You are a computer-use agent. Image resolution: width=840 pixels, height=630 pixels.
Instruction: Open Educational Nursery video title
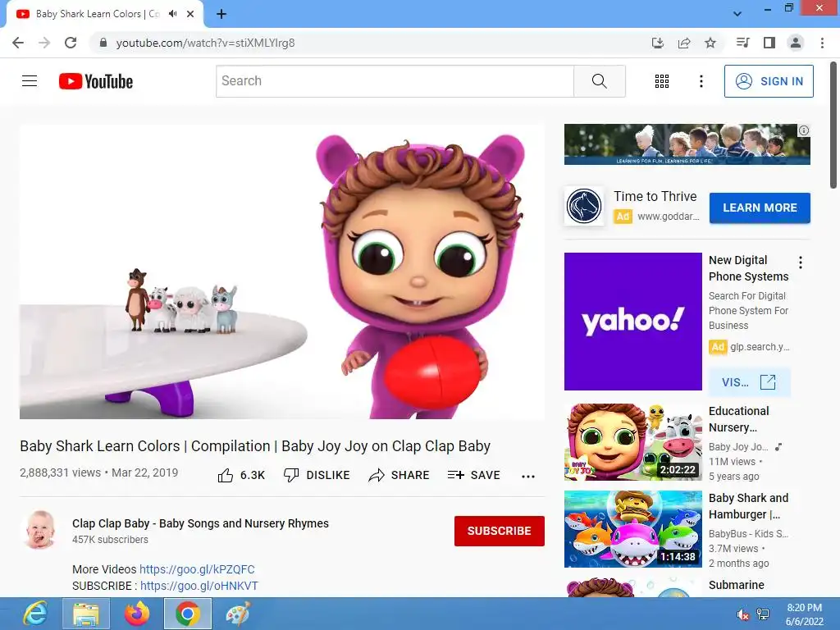[739, 419]
